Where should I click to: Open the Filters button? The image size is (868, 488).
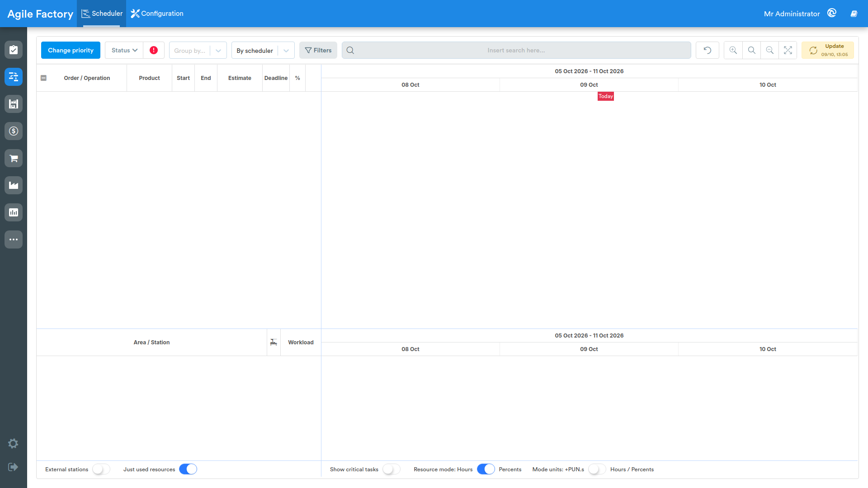tap(318, 50)
